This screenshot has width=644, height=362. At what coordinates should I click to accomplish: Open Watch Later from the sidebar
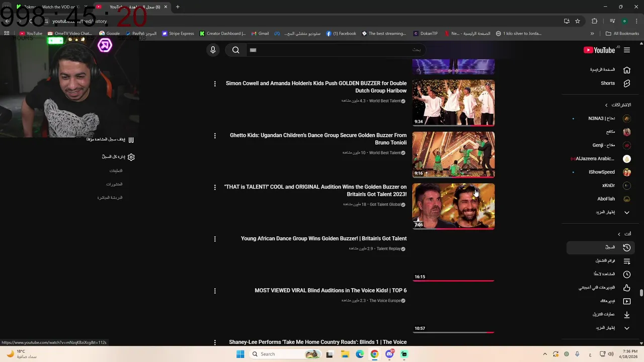601,275
